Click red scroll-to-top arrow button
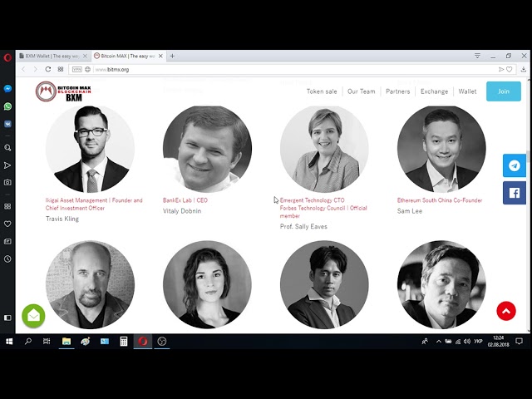The width and height of the screenshot is (532, 399). (506, 311)
